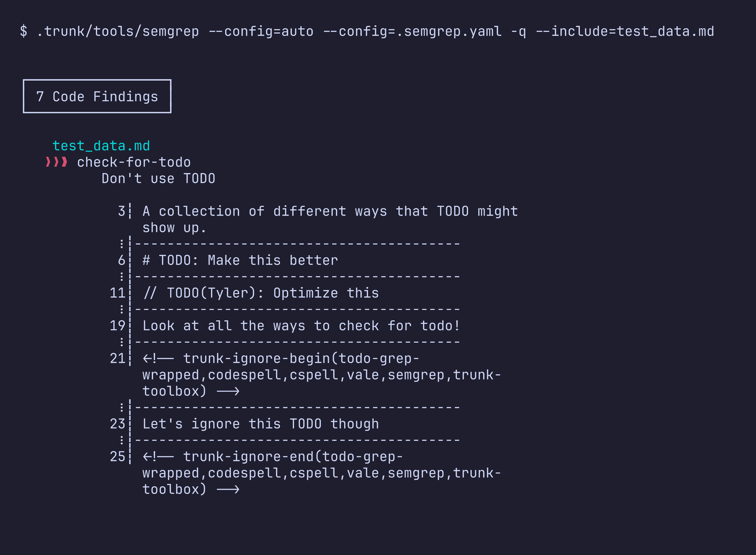756x555 pixels.
Task: Click the check-for-todo rule name
Action: 134,162
